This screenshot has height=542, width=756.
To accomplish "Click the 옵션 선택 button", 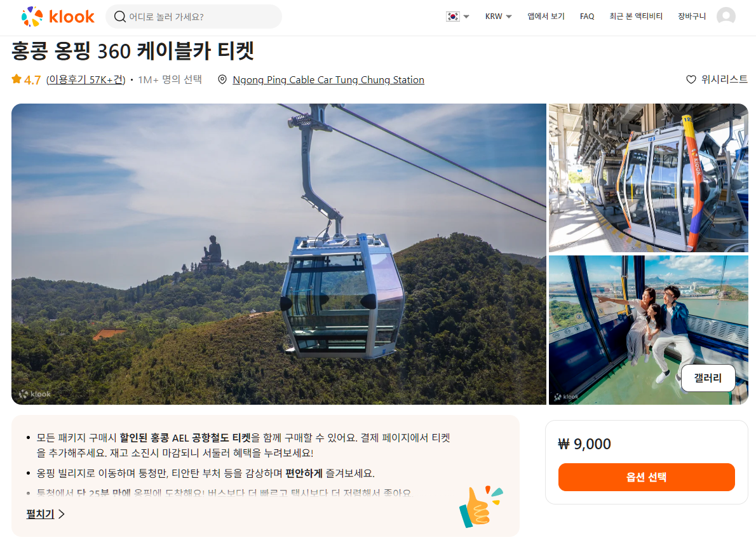I will click(x=646, y=477).
